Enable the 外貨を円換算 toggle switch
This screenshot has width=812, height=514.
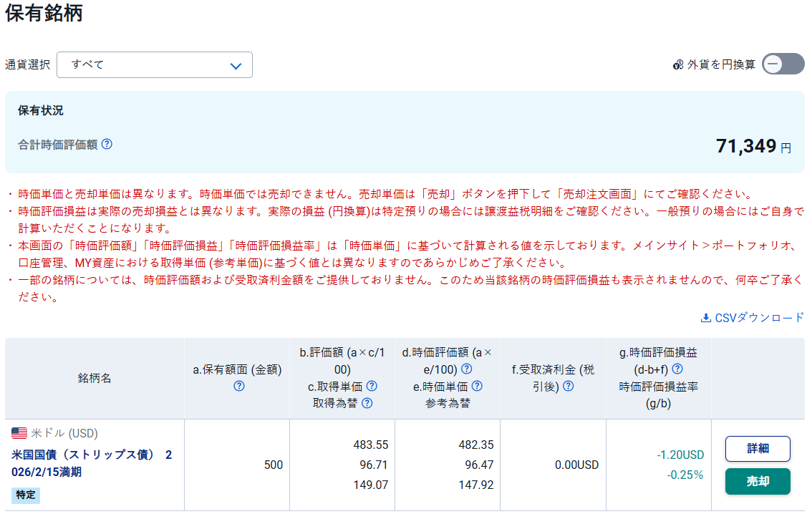pyautogui.click(x=783, y=64)
